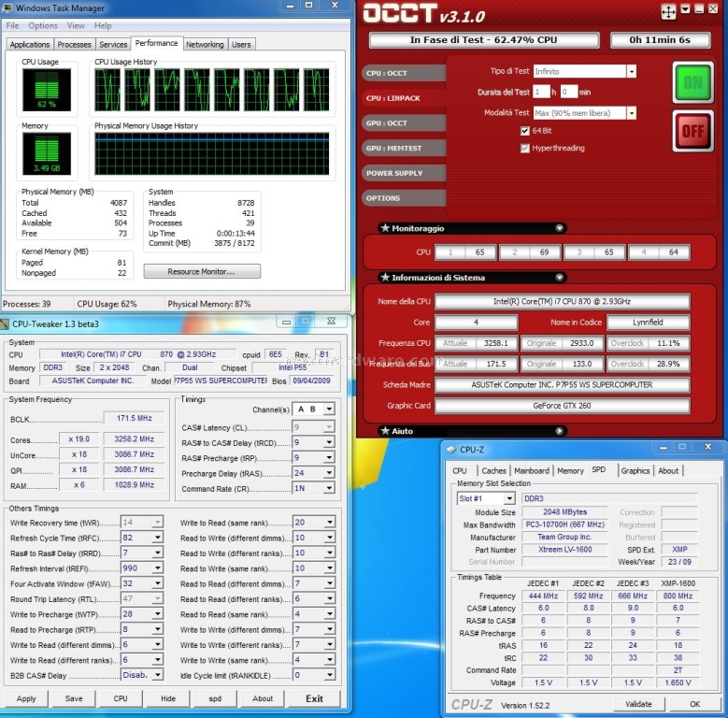728x718 pixels.
Task: Open the Idle Cycle limit (tRANKIDLE) dropdown
Action: (329, 675)
